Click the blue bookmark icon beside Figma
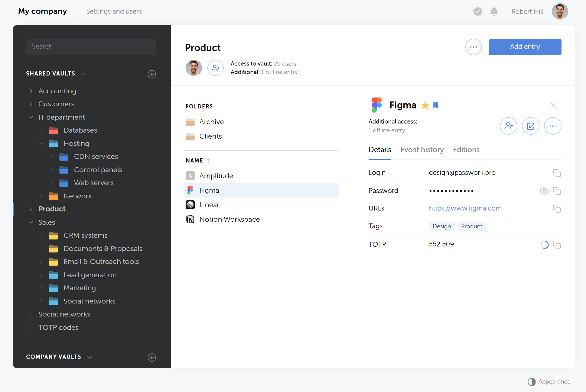The width and height of the screenshot is (586, 392). coord(435,105)
